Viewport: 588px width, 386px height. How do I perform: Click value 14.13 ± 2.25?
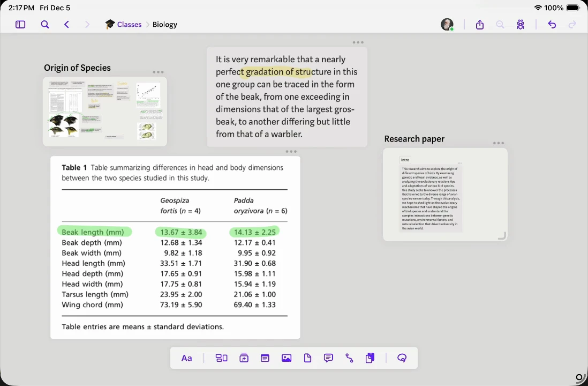tap(254, 232)
